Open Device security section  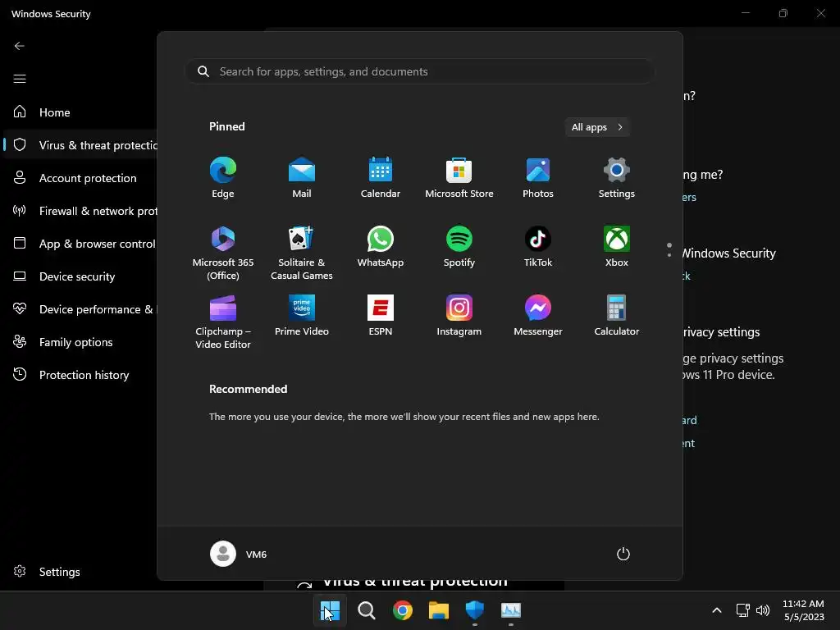(80, 276)
